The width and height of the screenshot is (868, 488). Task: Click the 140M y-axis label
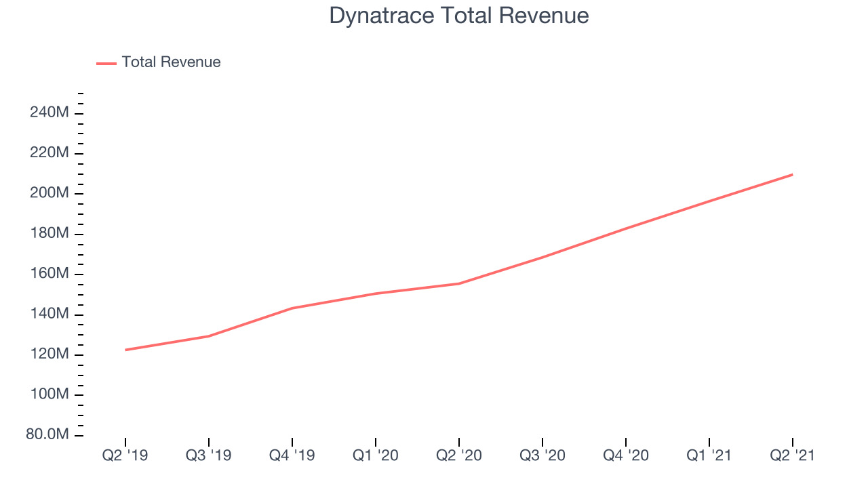(50, 314)
